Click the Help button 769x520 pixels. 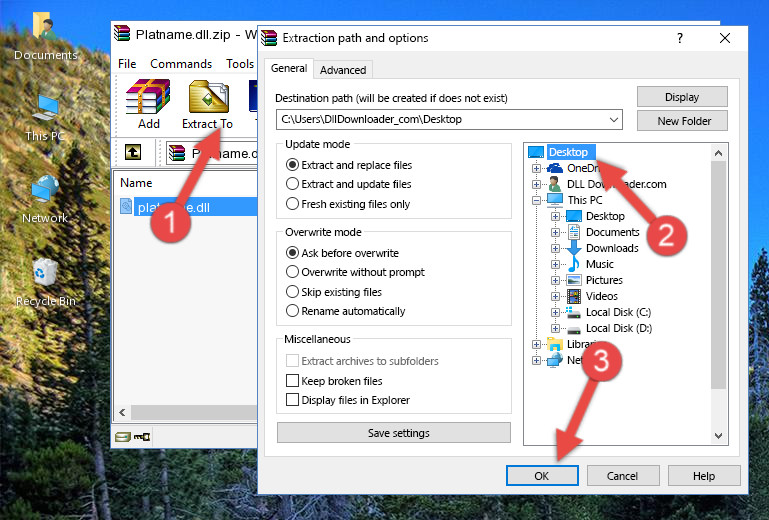(x=704, y=476)
